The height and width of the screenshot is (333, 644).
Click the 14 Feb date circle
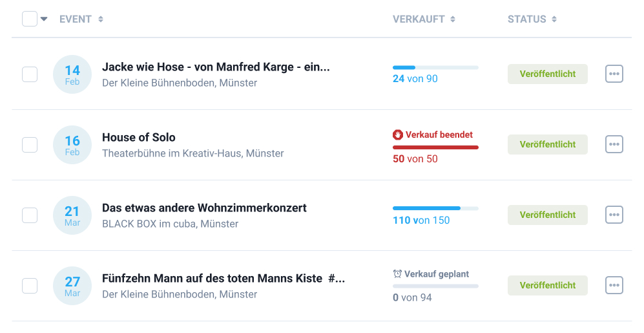[72, 74]
